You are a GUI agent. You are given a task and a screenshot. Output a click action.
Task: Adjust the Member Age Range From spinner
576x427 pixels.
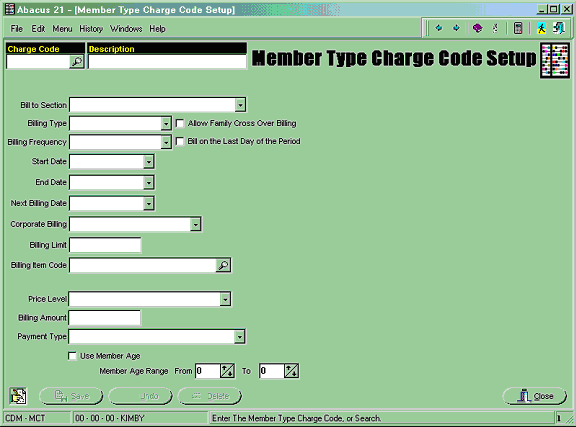227,371
